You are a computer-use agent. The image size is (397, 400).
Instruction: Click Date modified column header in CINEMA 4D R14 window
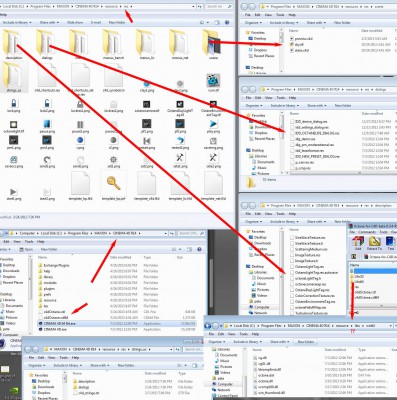click(x=121, y=257)
